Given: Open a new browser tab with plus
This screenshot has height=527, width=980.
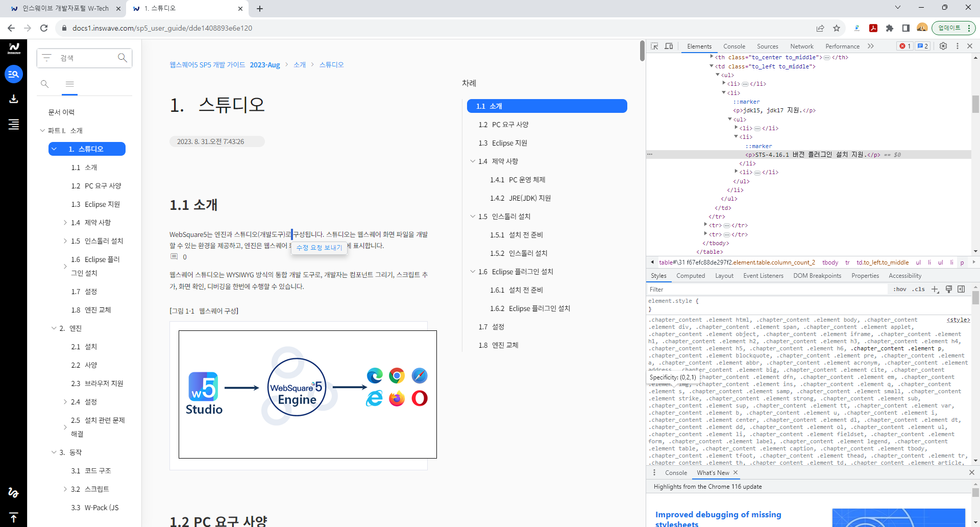Looking at the screenshot, I should 260,9.
